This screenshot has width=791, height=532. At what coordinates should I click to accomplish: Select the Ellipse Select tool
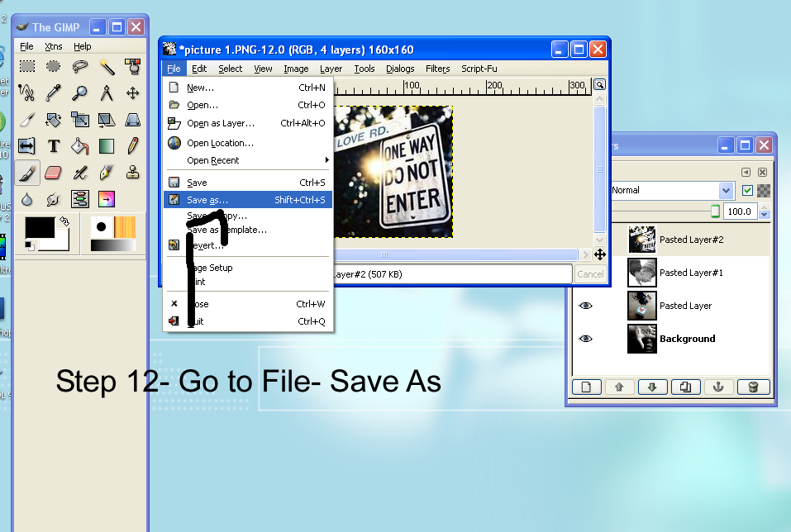click(x=54, y=66)
